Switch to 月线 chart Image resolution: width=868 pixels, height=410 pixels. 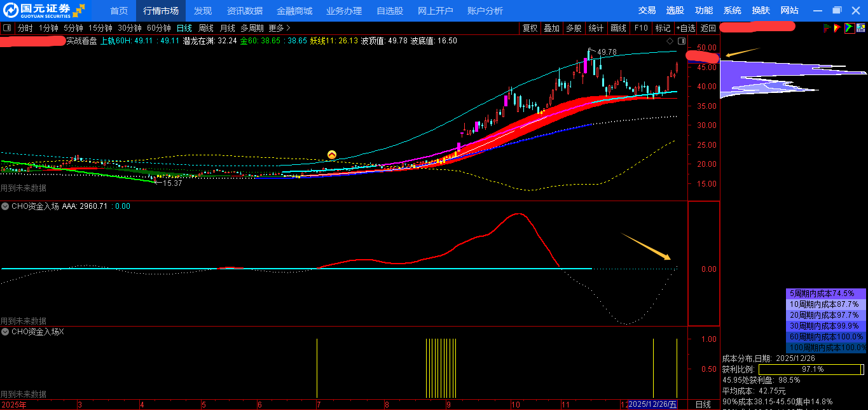(228, 28)
